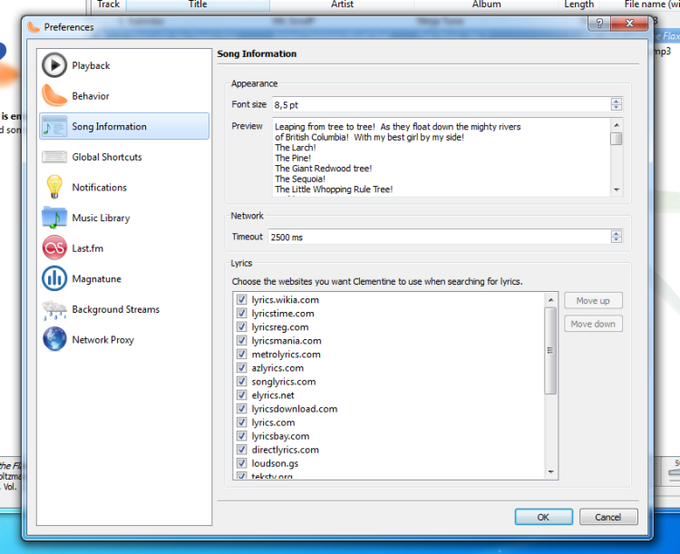Image resolution: width=680 pixels, height=554 pixels.
Task: Open the Playback preferences page
Action: (x=124, y=66)
